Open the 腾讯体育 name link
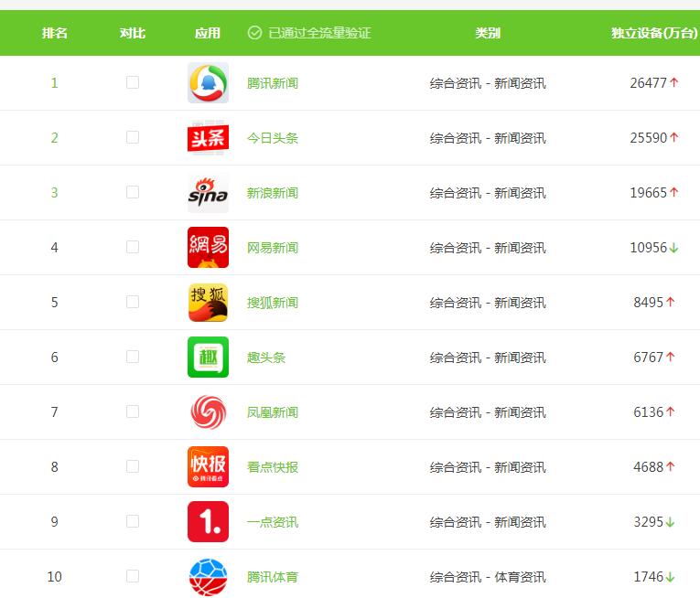 click(273, 577)
